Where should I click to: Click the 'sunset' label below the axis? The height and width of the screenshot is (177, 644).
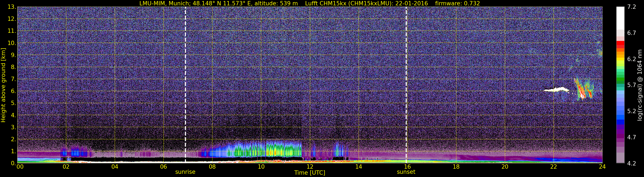(x=406, y=172)
